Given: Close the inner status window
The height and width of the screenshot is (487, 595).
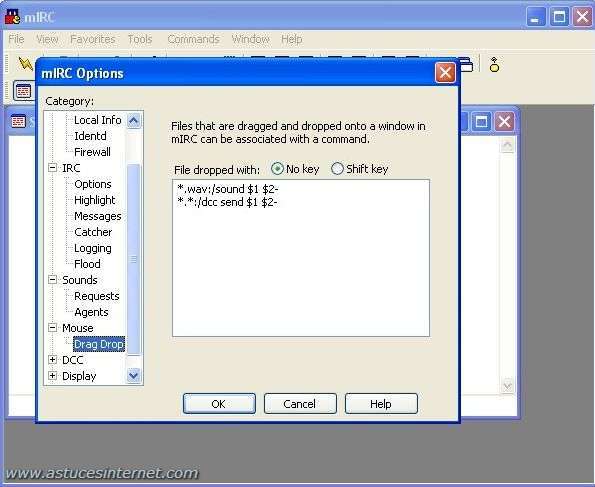Looking at the screenshot, I should [x=504, y=122].
